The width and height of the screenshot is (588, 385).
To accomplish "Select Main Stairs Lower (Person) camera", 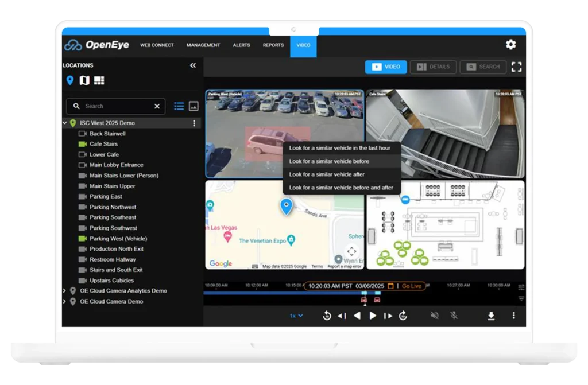I will [124, 176].
